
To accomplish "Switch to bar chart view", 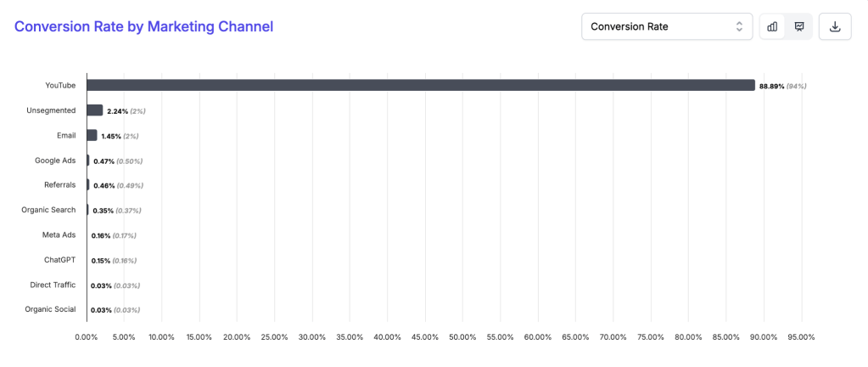I will click(772, 26).
